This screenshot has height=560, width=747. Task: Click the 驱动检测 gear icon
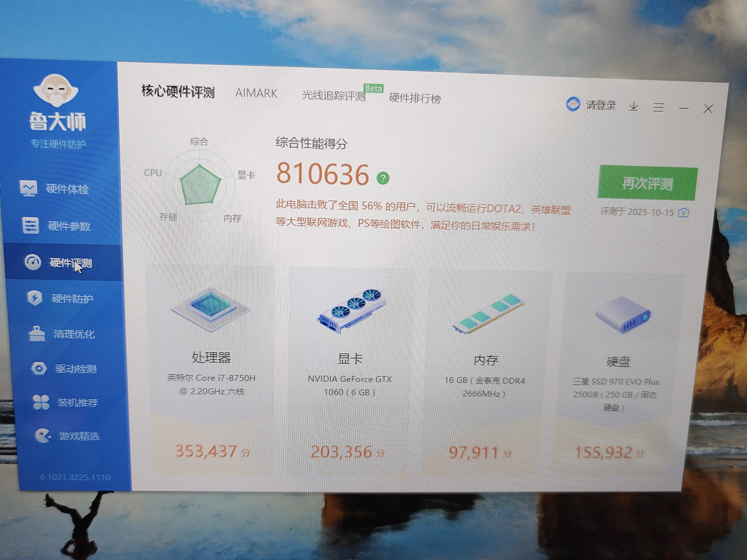pos(39,368)
